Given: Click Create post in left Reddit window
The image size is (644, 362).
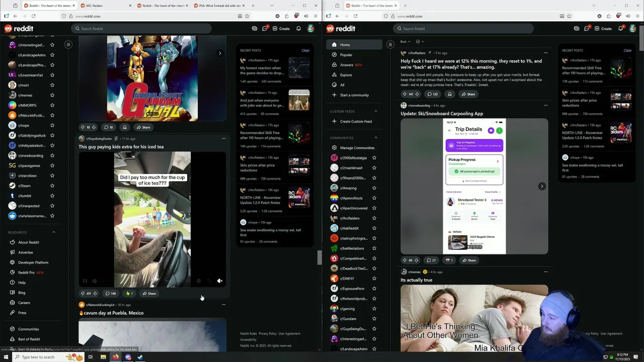Looking at the screenshot, I should pos(281,29).
